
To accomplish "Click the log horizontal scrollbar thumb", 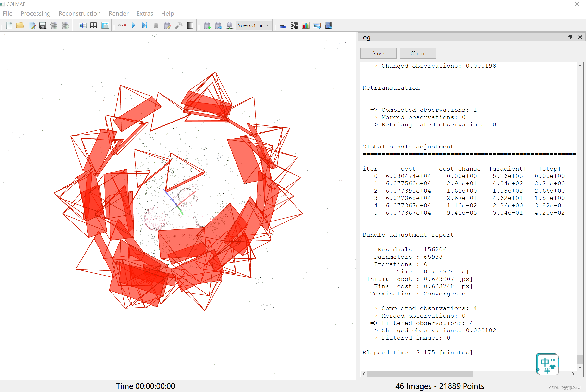I will pos(420,373).
